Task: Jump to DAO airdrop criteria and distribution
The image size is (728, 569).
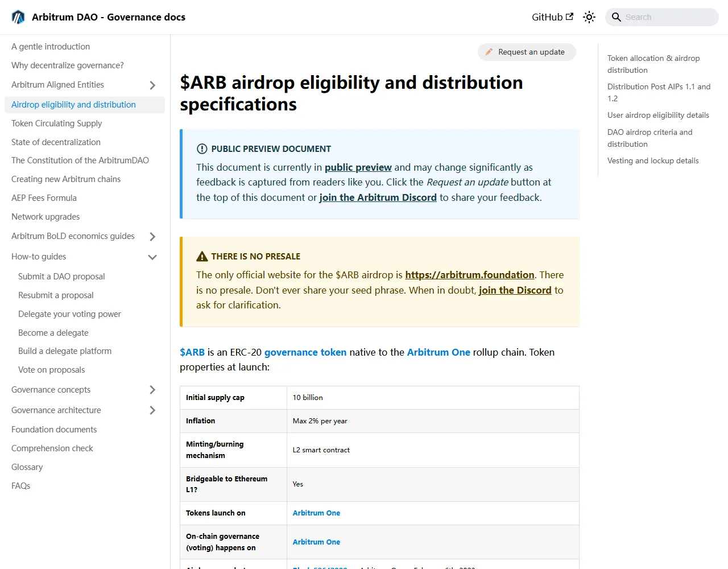Action: [x=650, y=138]
